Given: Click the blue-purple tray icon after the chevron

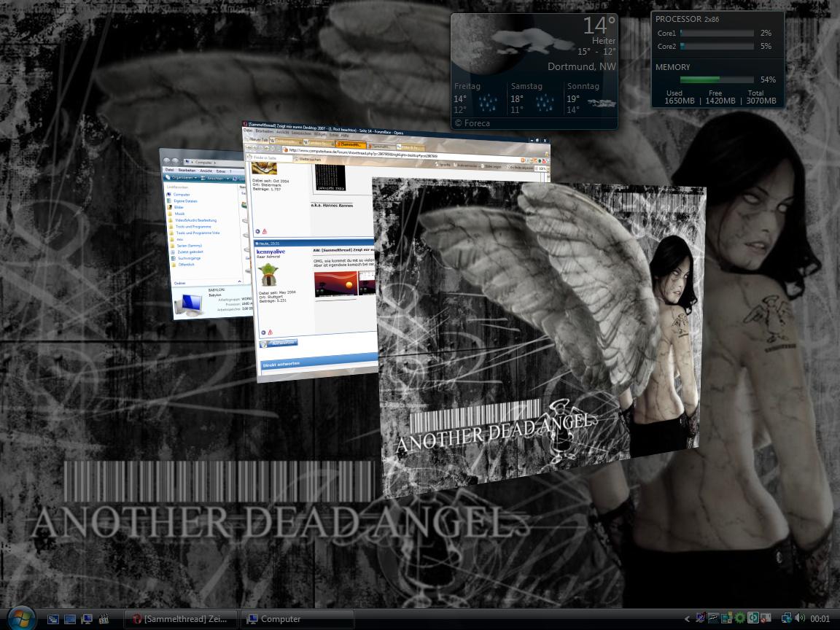Looking at the screenshot, I should (700, 618).
